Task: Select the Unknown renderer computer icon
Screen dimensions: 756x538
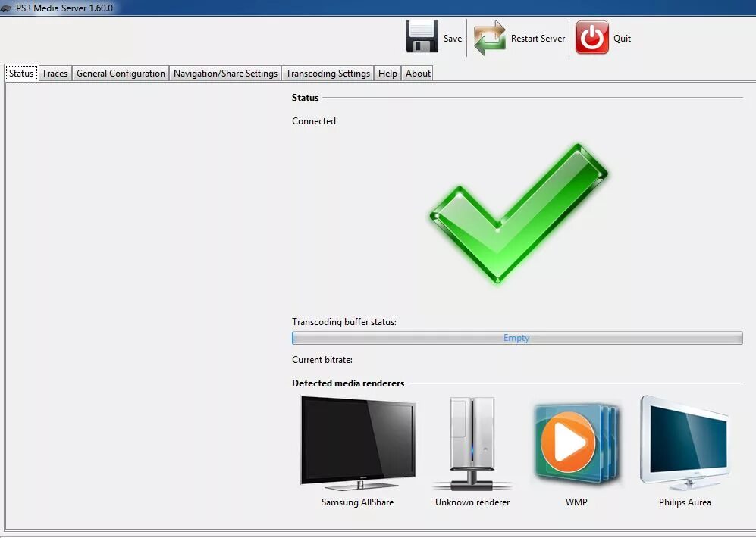Action: coord(472,443)
